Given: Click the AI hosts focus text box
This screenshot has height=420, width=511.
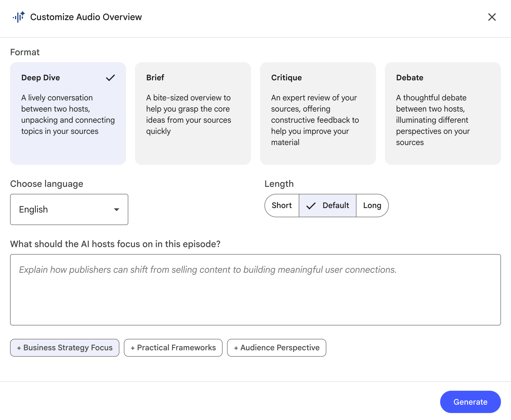Looking at the screenshot, I should pyautogui.click(x=255, y=289).
